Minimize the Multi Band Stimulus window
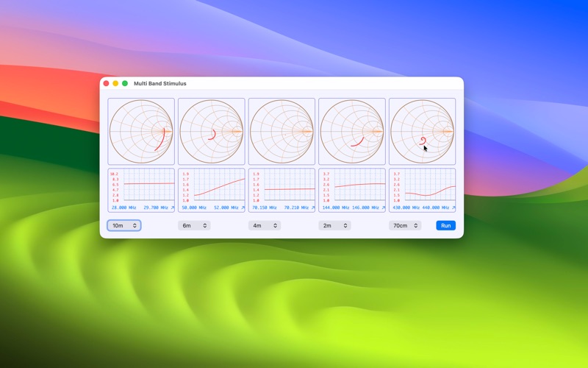 click(115, 83)
